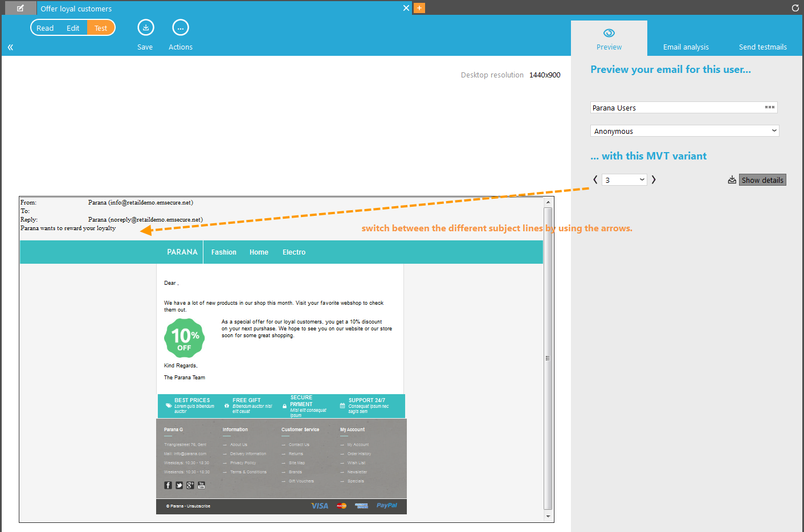
Task: Open the Parana Users ellipsis picker
Action: [769, 107]
